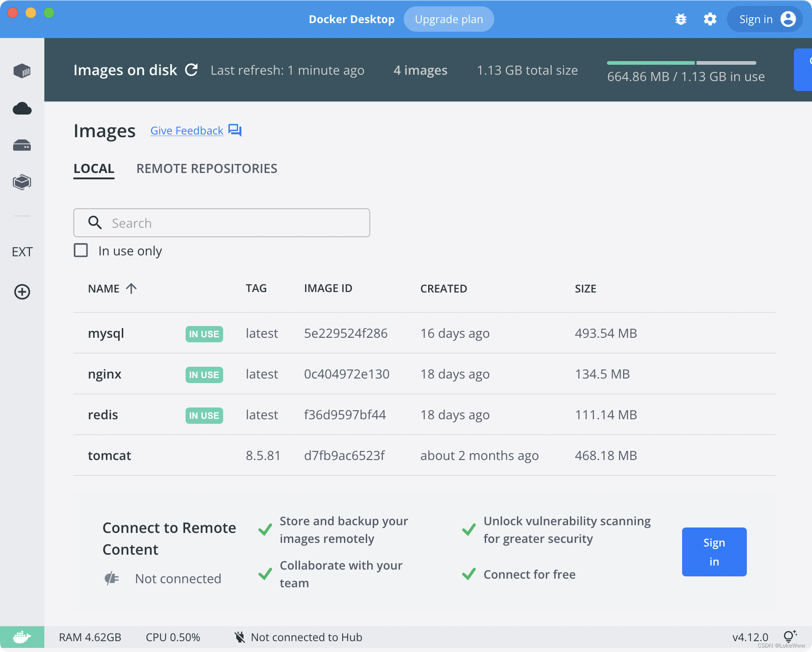812x652 pixels.
Task: Click the IN USE badge for redis
Action: [x=204, y=416]
